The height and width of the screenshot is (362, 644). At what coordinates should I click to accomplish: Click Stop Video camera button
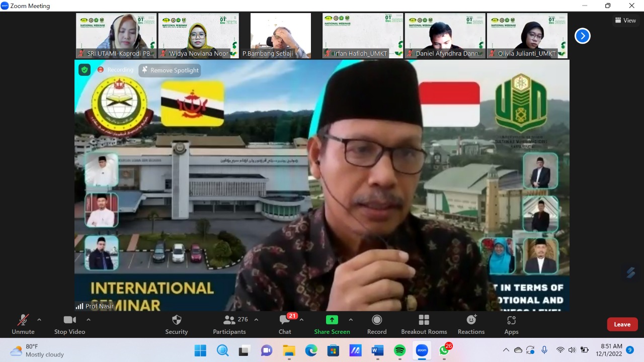click(x=69, y=324)
